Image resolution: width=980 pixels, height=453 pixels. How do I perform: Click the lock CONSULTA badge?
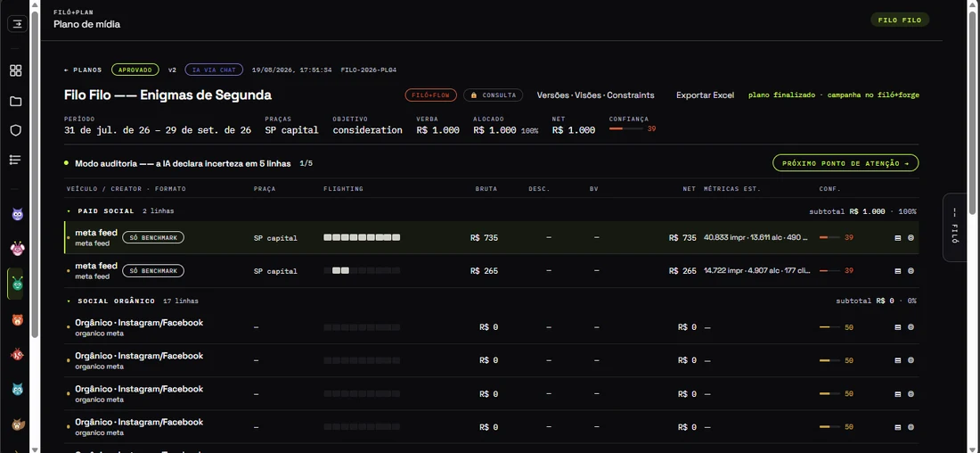(x=494, y=95)
